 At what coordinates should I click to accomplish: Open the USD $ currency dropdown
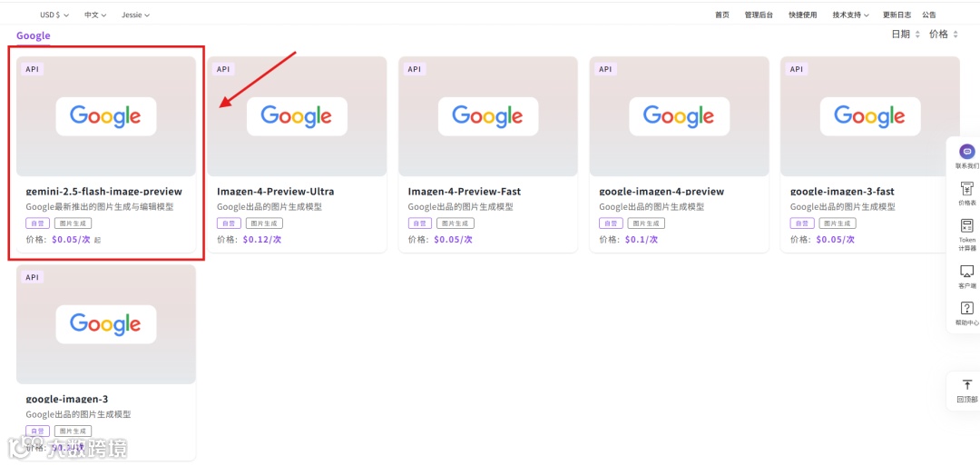[54, 15]
